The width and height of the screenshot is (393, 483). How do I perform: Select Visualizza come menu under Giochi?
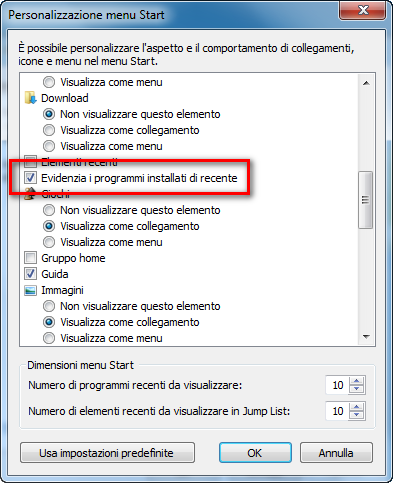pos(49,242)
